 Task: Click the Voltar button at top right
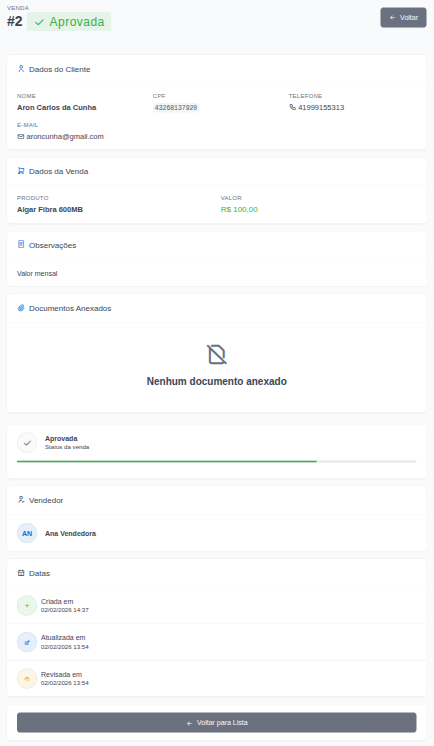403,18
